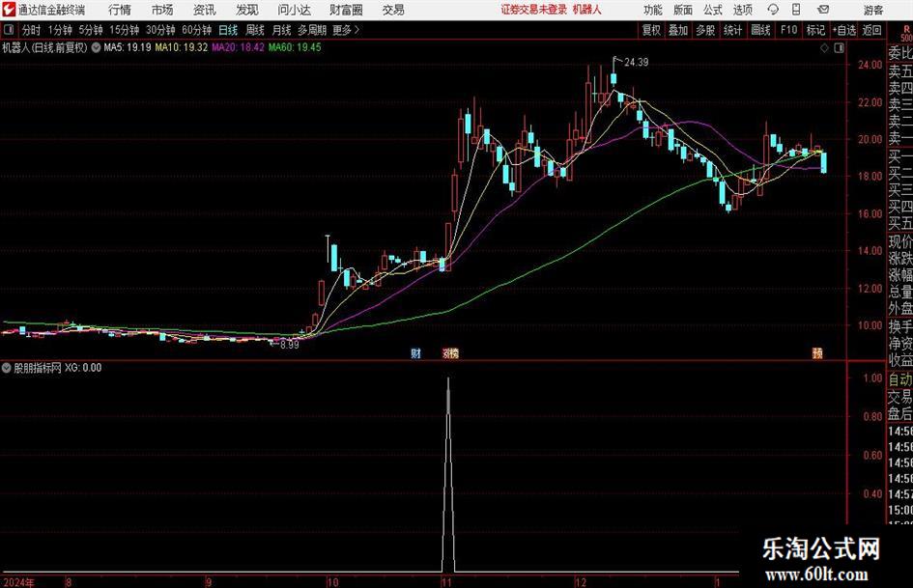This screenshot has width=913, height=588.
Task: Click 机器人 stock name in title bar
Action: click(x=586, y=10)
